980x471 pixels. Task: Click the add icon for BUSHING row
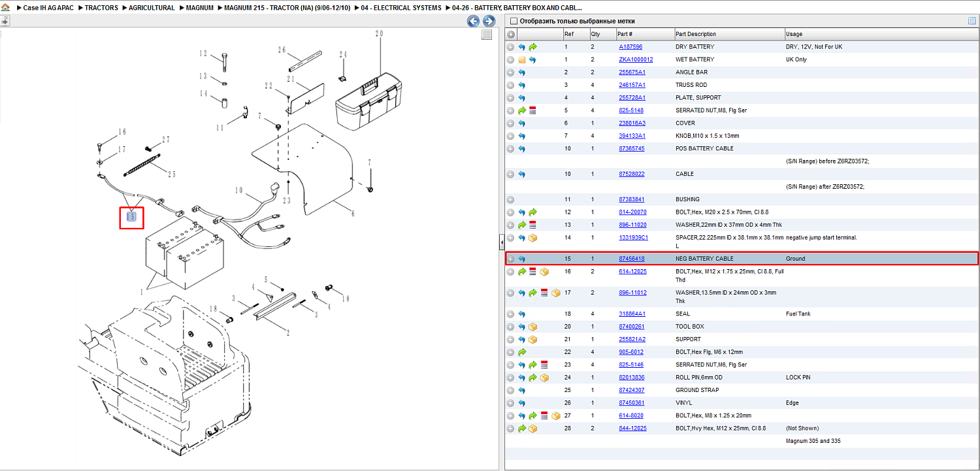tap(511, 200)
